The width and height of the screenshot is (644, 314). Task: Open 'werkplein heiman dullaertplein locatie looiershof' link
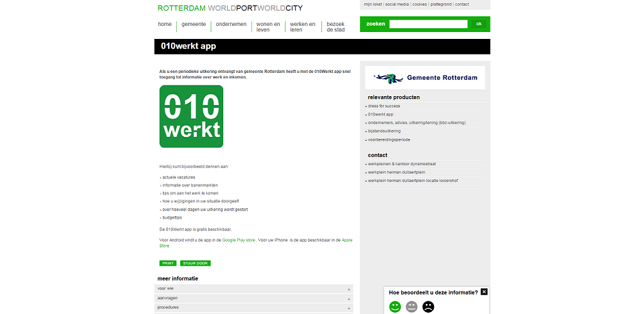413,181
